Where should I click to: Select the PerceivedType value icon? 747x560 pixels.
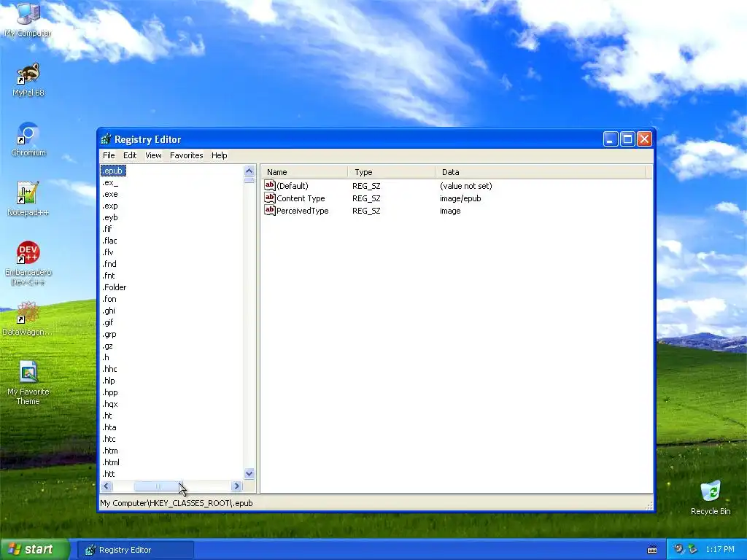(x=270, y=210)
